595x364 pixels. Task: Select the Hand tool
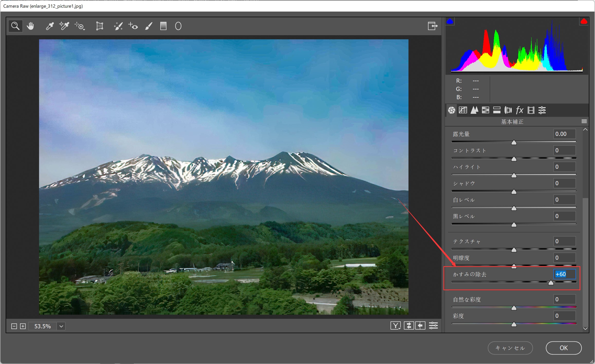30,26
